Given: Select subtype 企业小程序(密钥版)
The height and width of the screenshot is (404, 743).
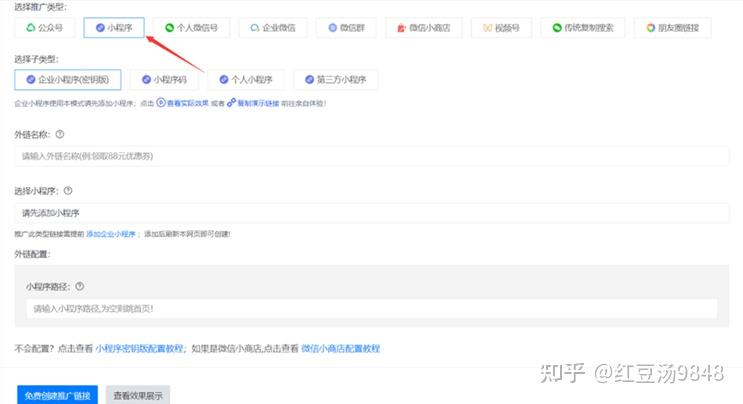Looking at the screenshot, I should tap(68, 80).
